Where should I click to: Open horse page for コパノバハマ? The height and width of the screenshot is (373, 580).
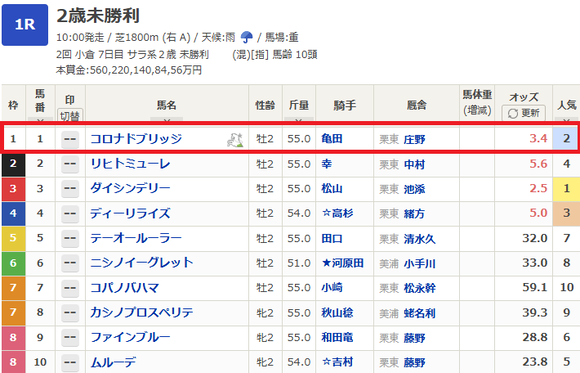tap(125, 288)
